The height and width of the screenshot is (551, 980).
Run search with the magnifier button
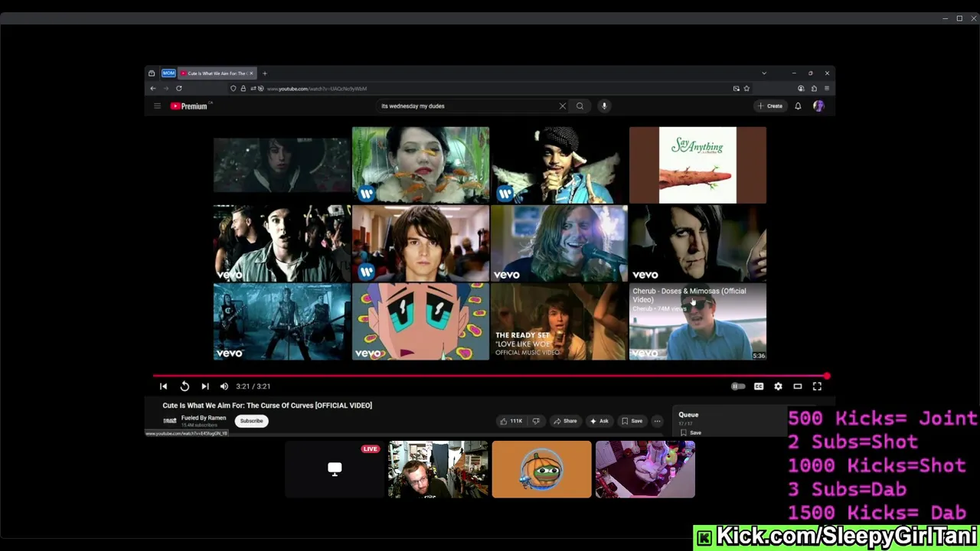(580, 106)
